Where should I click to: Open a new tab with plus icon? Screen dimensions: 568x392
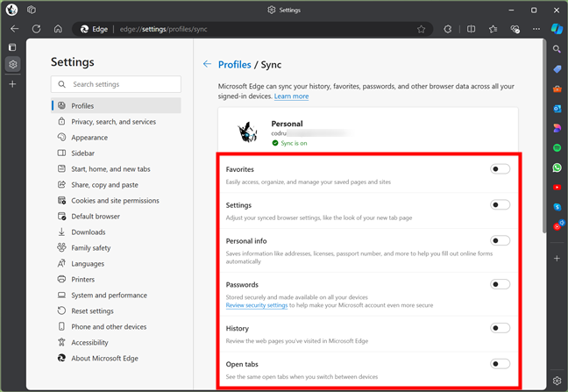point(12,84)
